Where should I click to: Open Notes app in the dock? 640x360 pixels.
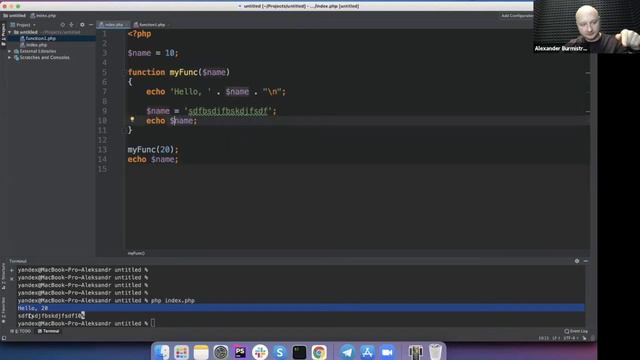201,352
